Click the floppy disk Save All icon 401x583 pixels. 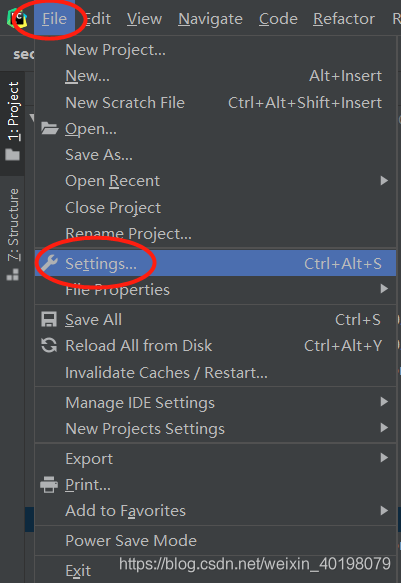tap(49, 319)
